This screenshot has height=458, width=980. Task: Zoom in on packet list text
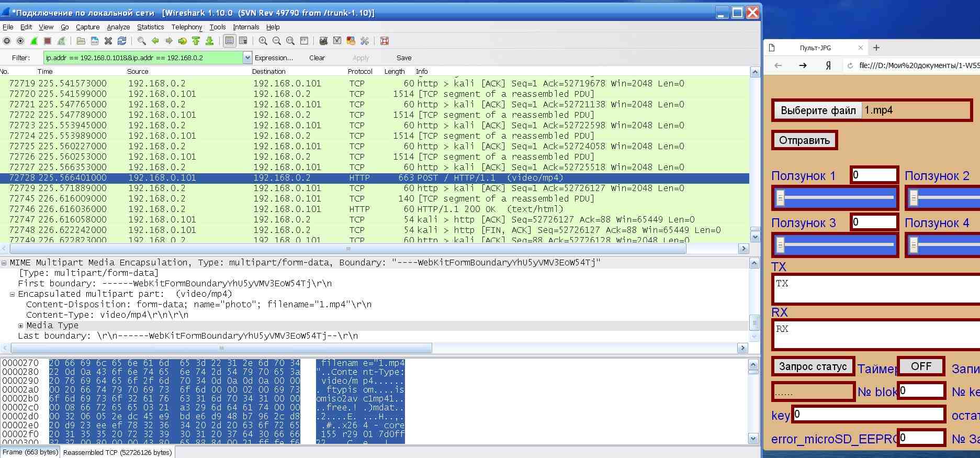pyautogui.click(x=263, y=41)
